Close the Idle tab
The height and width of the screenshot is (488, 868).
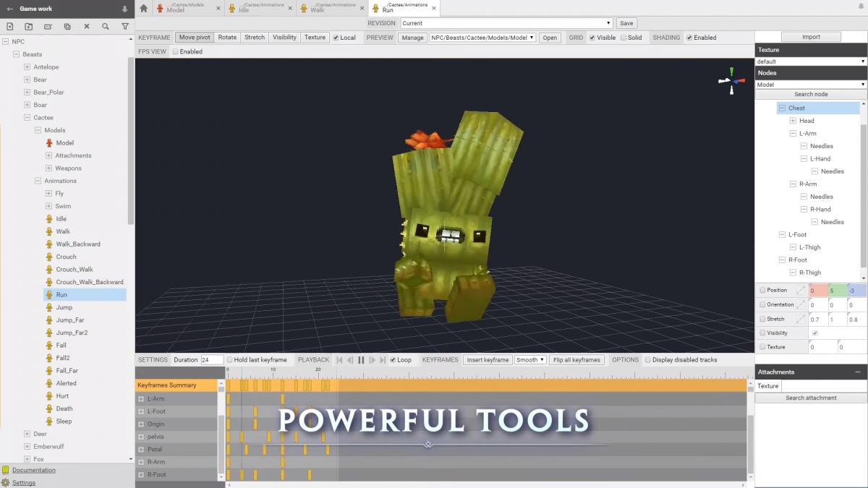[289, 8]
